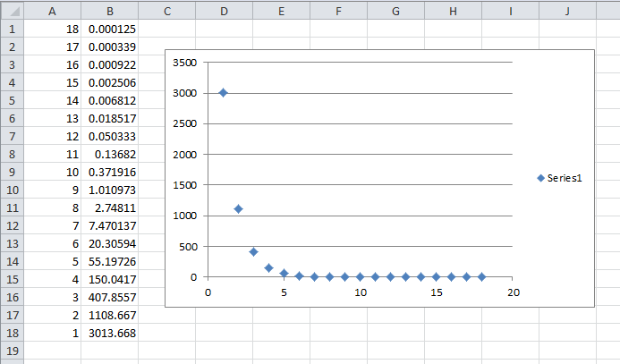620x364 pixels.
Task: Select row 18 header
Action: point(12,334)
